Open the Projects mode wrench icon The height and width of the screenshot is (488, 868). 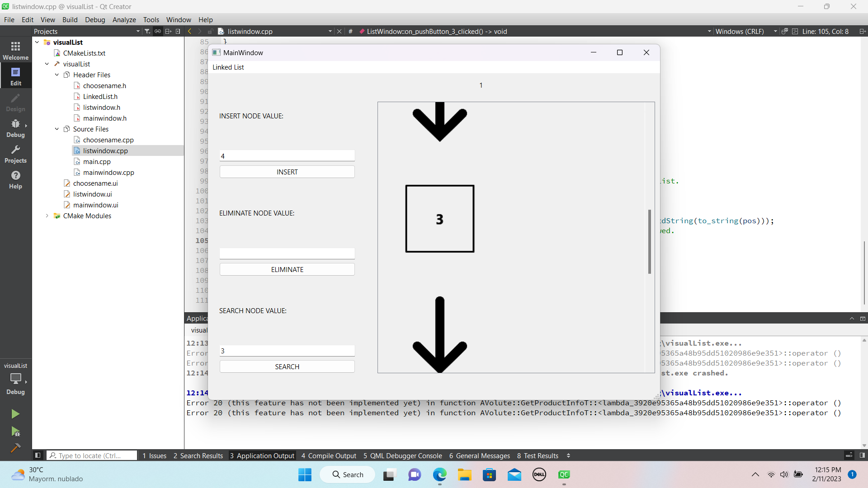(15, 154)
